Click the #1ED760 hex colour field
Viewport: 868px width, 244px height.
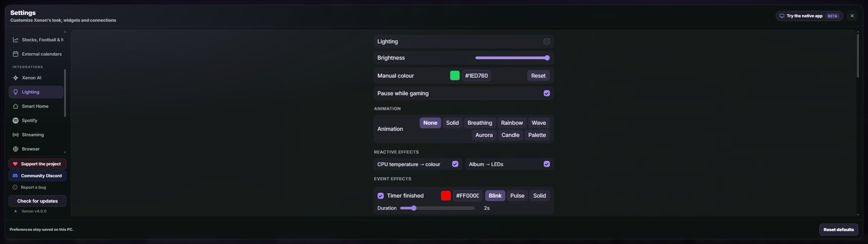(476, 76)
